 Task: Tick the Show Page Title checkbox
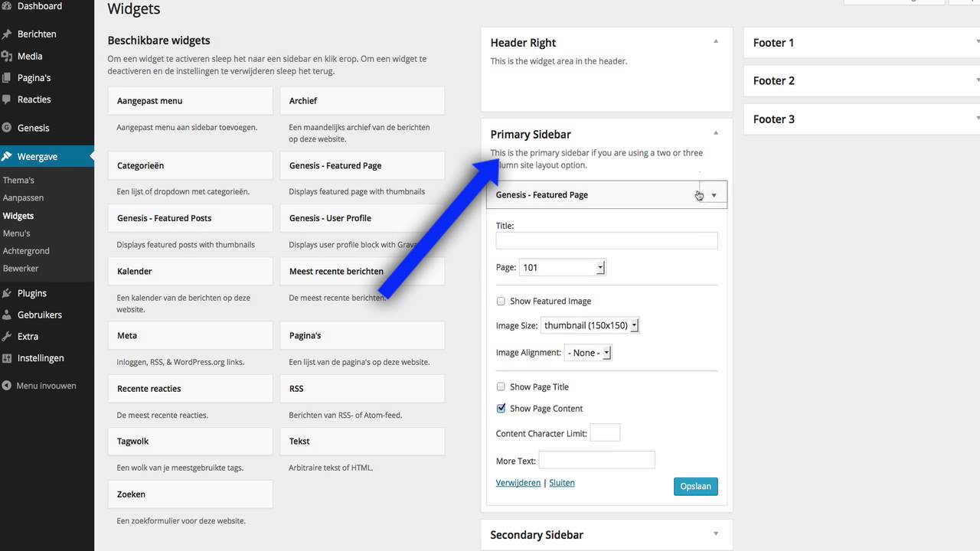(x=501, y=387)
